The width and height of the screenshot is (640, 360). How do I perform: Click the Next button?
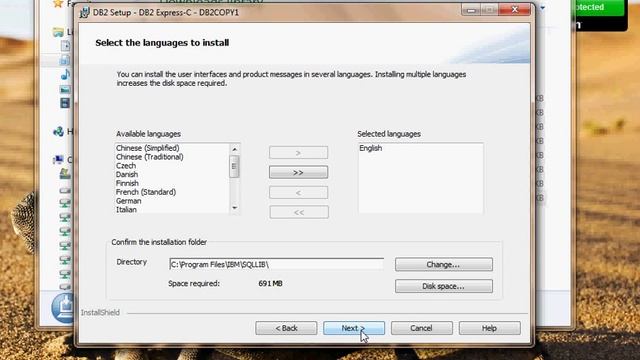coord(353,328)
